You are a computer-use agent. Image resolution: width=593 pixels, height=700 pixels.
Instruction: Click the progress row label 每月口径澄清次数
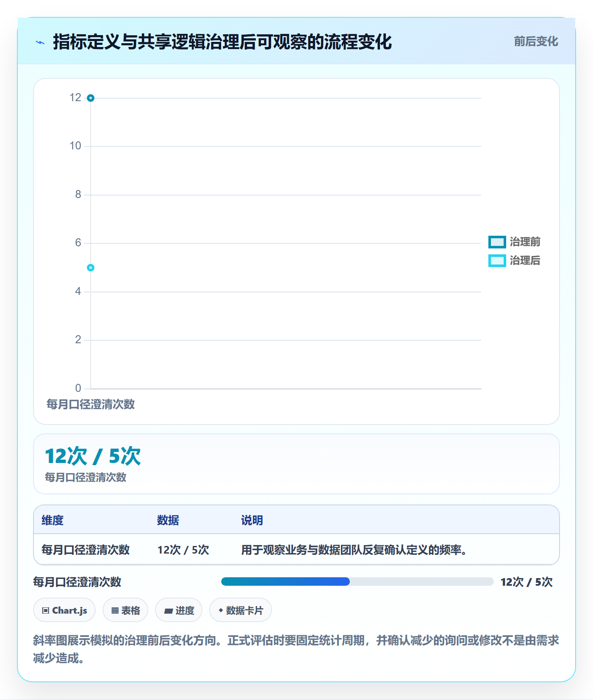click(x=77, y=582)
